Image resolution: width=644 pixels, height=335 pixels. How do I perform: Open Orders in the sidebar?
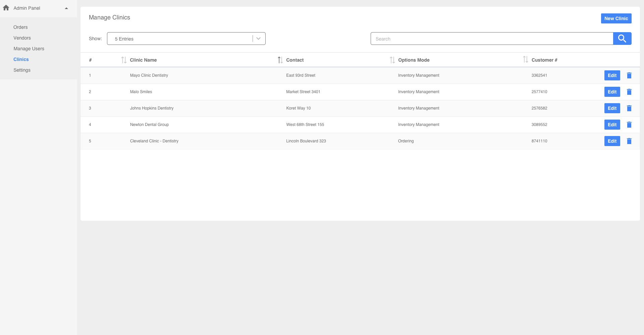pos(20,27)
